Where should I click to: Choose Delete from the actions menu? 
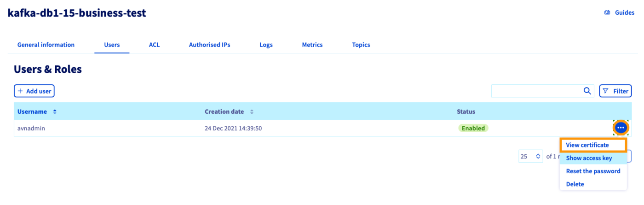pyautogui.click(x=593, y=184)
